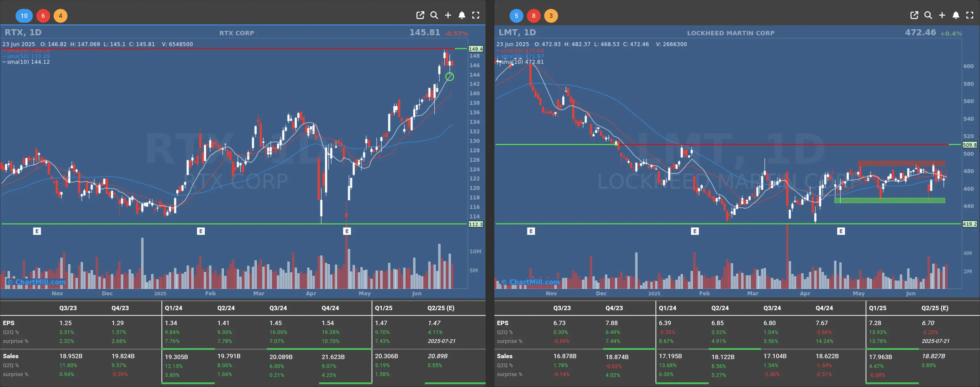Viewport: 980px width, 387px height.
Task: Click LMT Q2/25 estimated EPS 6.70
Action: [928, 323]
